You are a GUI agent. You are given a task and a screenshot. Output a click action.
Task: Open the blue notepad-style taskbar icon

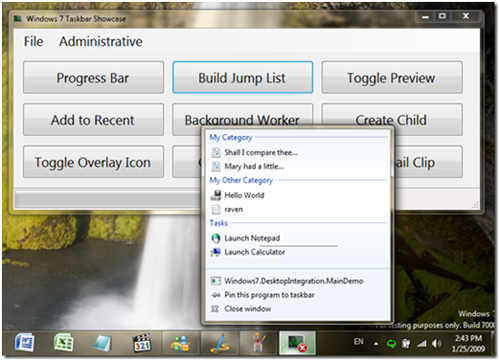coord(102,343)
